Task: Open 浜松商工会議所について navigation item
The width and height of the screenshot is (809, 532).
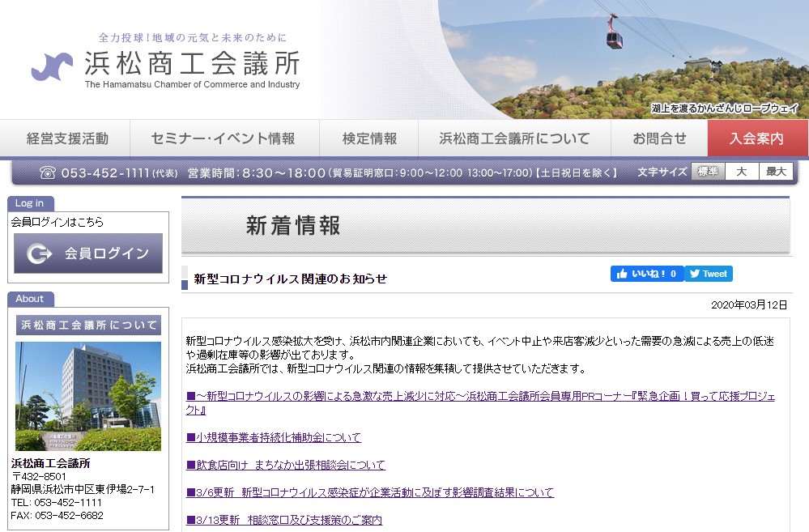Action: click(514, 138)
